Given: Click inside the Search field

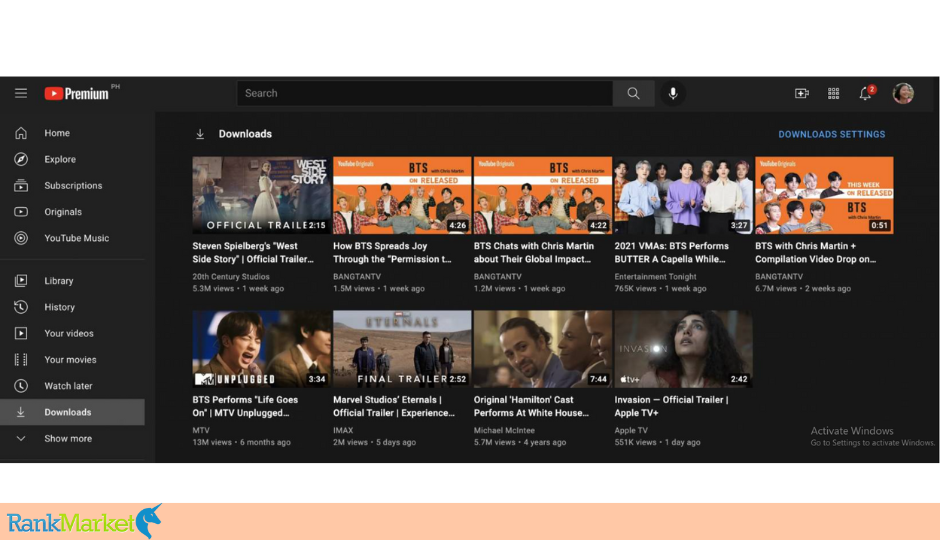Looking at the screenshot, I should coord(425,93).
